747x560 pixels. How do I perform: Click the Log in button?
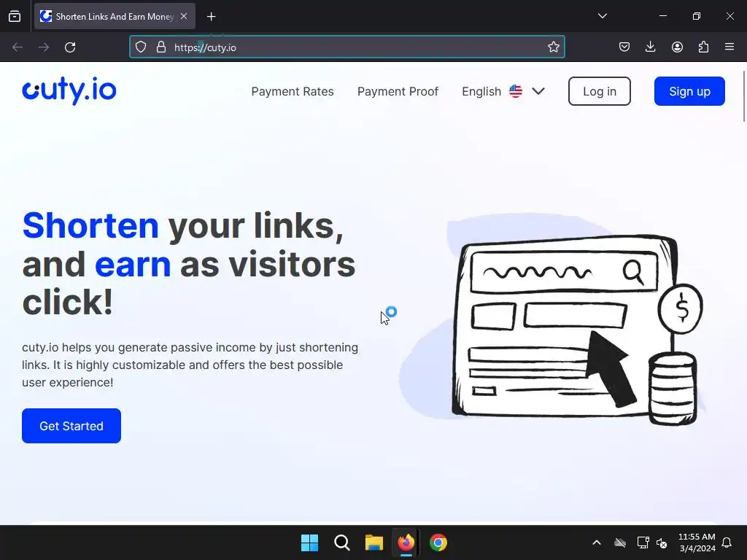600,91
